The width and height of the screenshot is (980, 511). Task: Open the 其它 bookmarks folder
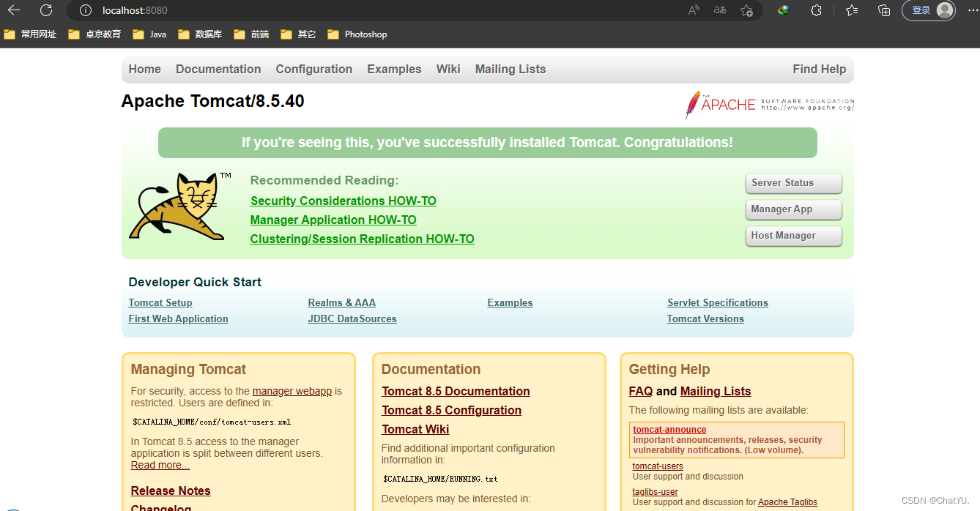298,34
